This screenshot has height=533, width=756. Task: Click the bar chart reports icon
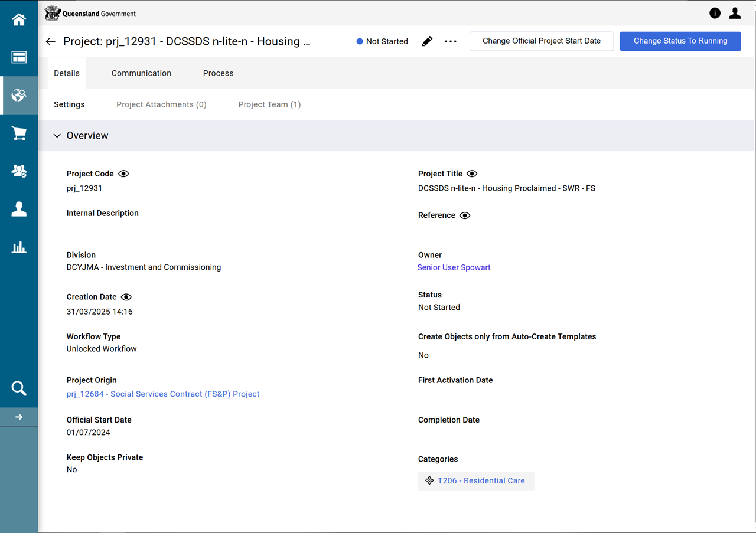pos(19,247)
